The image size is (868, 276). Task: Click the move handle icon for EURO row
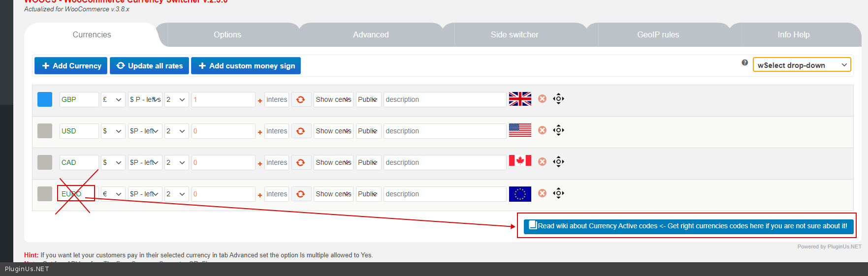tap(558, 193)
